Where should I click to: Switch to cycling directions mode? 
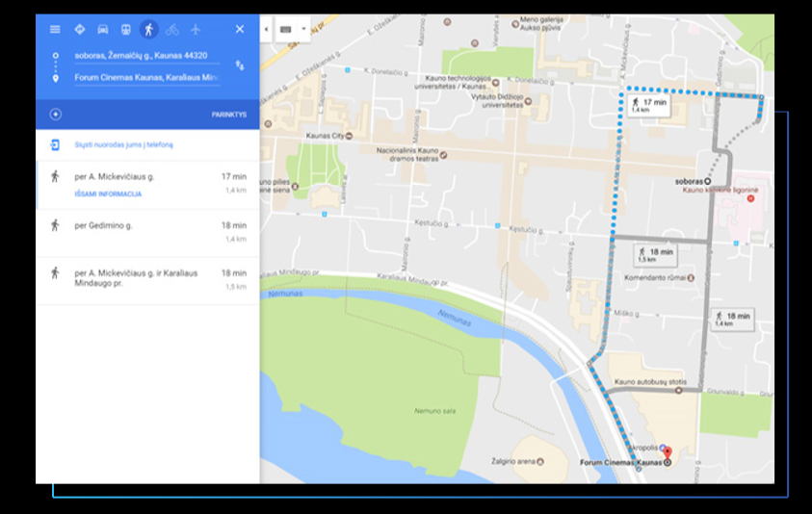(x=172, y=30)
